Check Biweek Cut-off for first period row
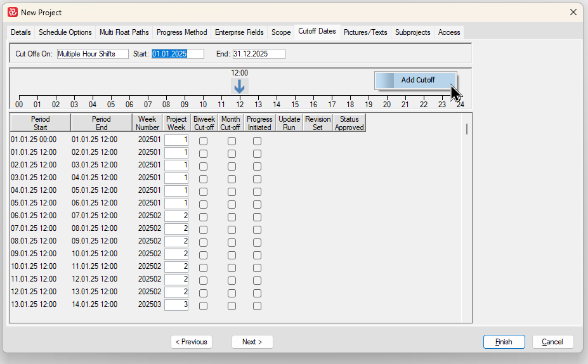Viewport: 588px width, 364px height. pyautogui.click(x=203, y=141)
